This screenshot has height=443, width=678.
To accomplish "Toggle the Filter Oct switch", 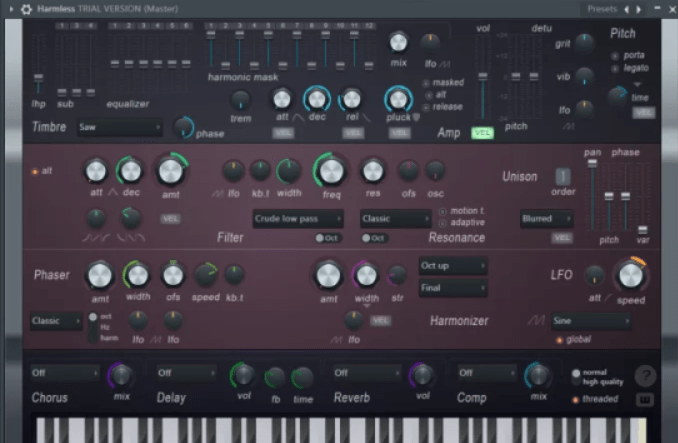I will click(328, 238).
